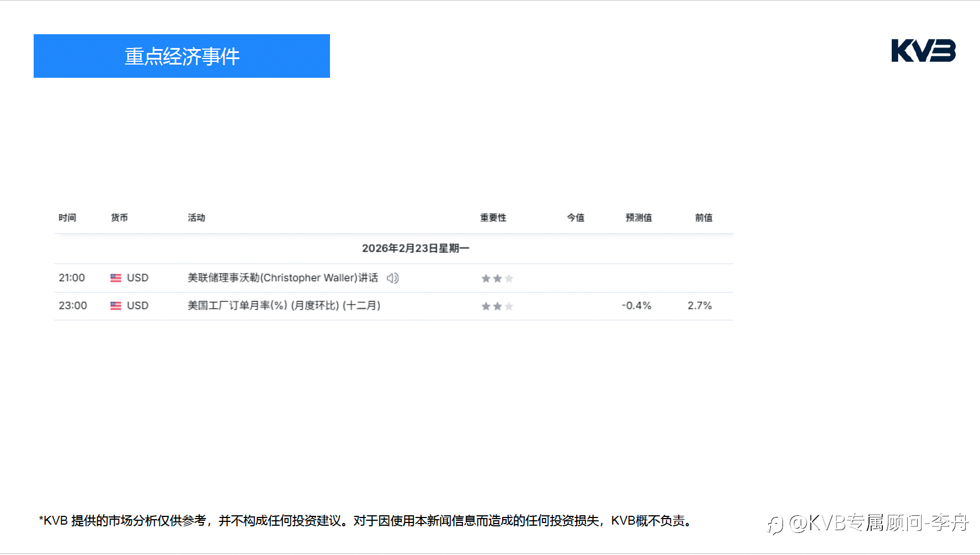Click the speaker icon beside Waller speech

[392, 278]
